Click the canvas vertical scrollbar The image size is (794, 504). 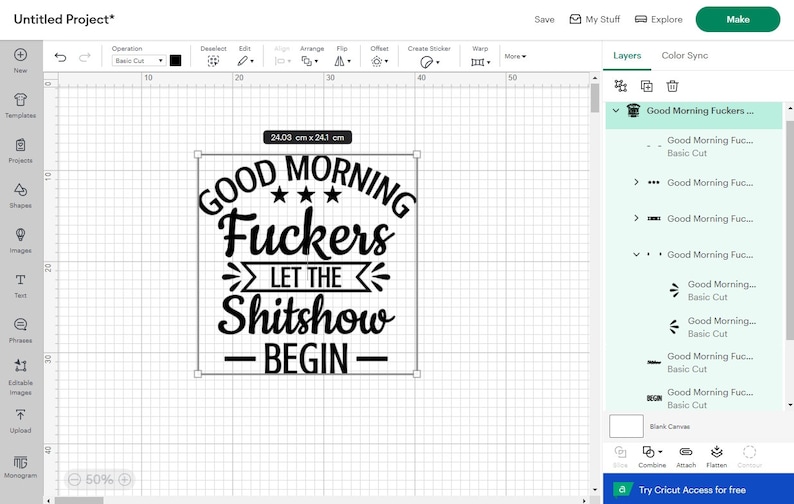pyautogui.click(x=594, y=98)
